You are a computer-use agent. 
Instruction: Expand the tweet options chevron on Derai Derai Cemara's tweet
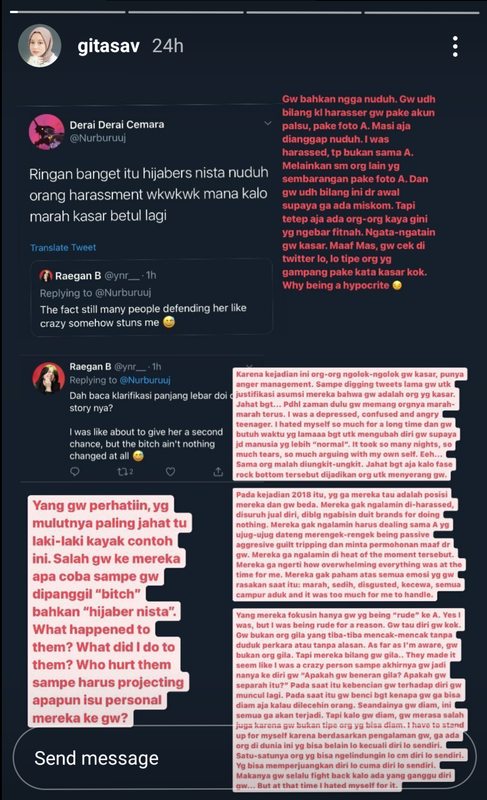[267, 123]
